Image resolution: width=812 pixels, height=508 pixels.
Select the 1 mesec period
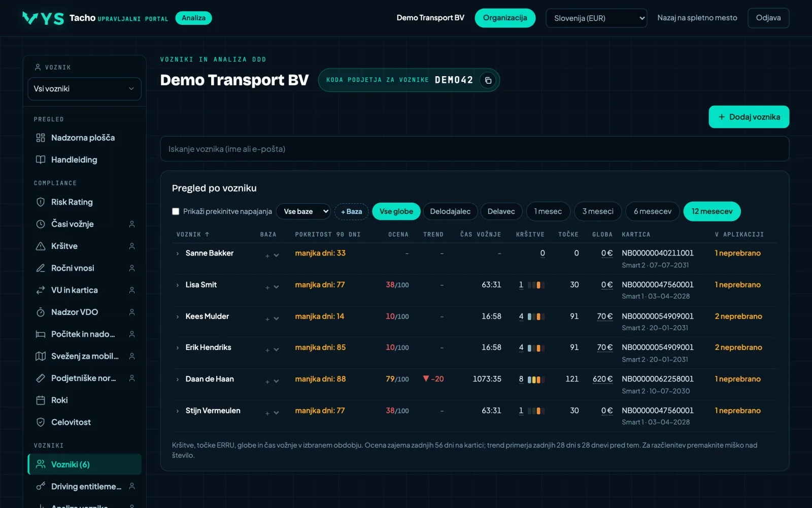tap(548, 211)
